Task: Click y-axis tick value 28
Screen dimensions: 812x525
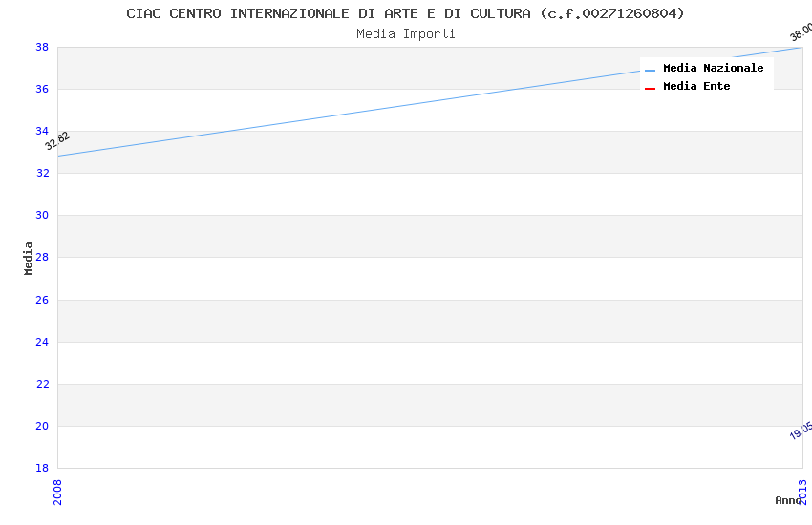Action: (42, 257)
